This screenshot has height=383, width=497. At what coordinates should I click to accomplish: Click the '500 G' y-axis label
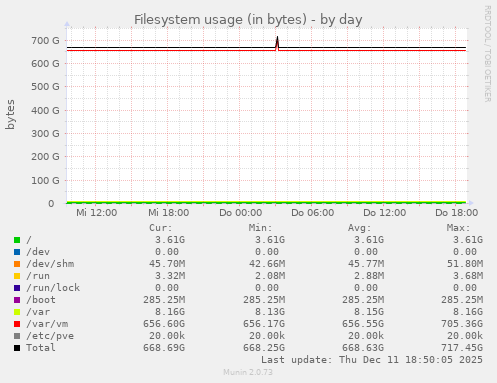click(x=45, y=87)
